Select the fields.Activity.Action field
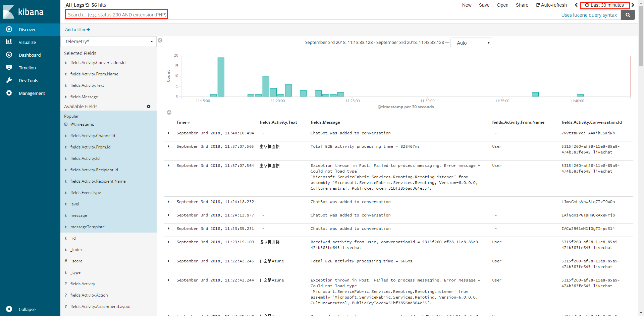This screenshot has height=316, width=644. [89, 295]
